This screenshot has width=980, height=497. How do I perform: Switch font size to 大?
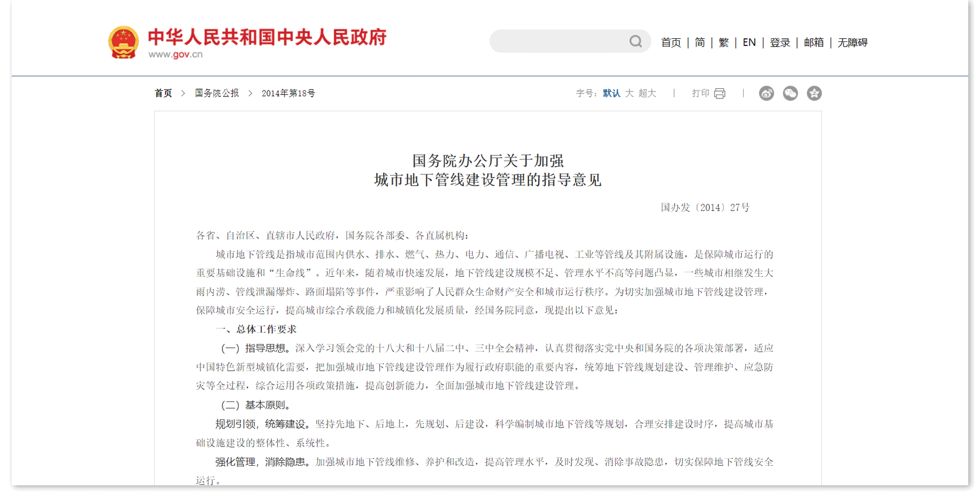629,93
